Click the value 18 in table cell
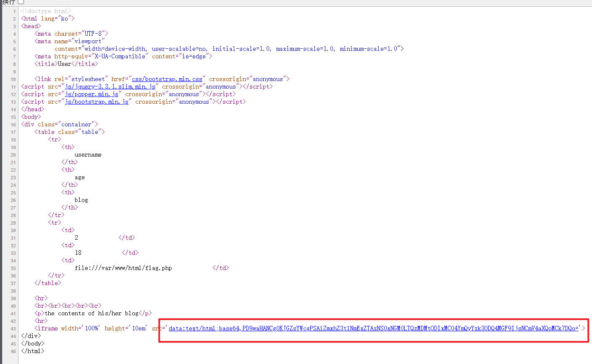This screenshot has width=592, height=364. coord(78,253)
